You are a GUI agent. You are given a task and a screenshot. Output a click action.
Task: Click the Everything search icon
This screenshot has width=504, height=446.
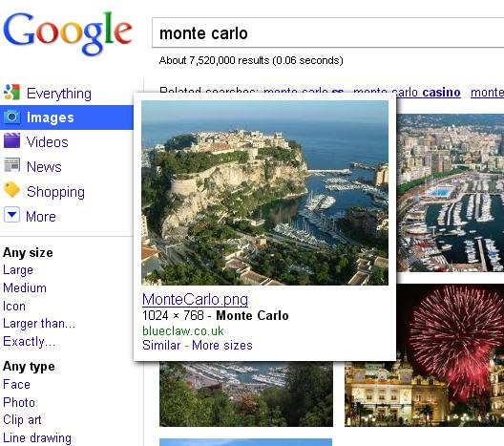(x=11, y=92)
